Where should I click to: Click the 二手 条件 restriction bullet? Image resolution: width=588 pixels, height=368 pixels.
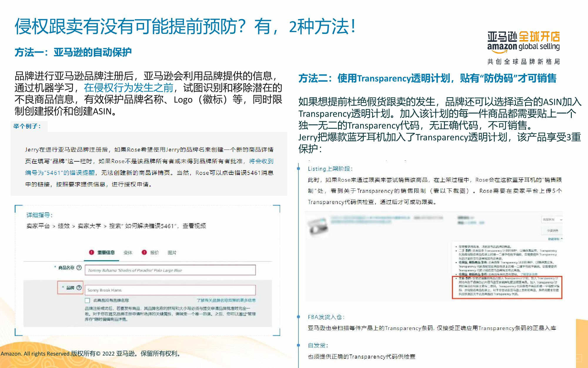508,254
